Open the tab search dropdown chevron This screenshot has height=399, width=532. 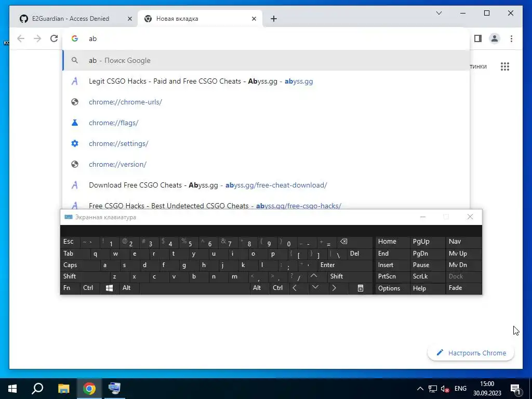point(438,13)
